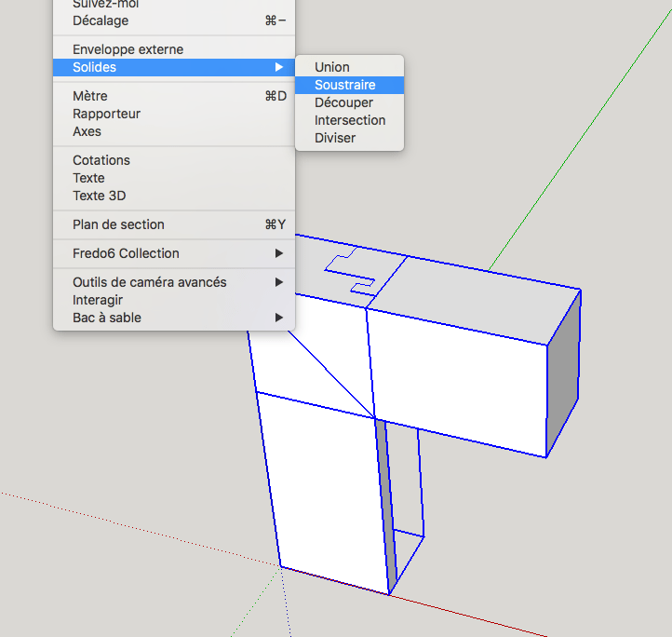
Task: Expand Outils de caméra avancés arrow
Action: [x=279, y=282]
